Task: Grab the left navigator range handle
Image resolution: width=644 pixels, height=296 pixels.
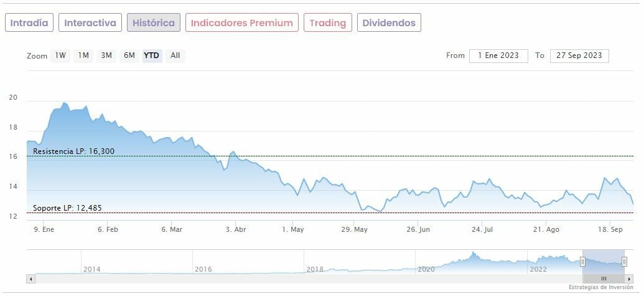Action: tap(583, 262)
